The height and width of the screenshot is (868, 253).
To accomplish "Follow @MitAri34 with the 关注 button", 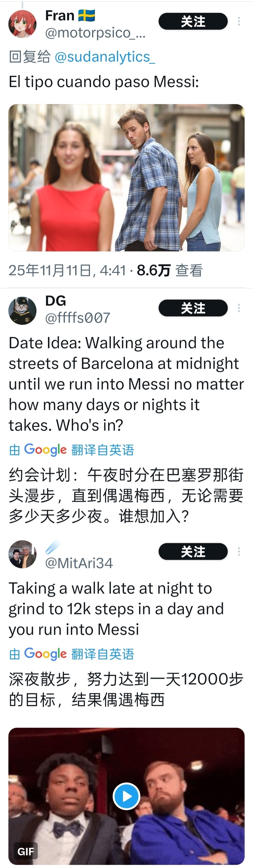I will point(193,552).
